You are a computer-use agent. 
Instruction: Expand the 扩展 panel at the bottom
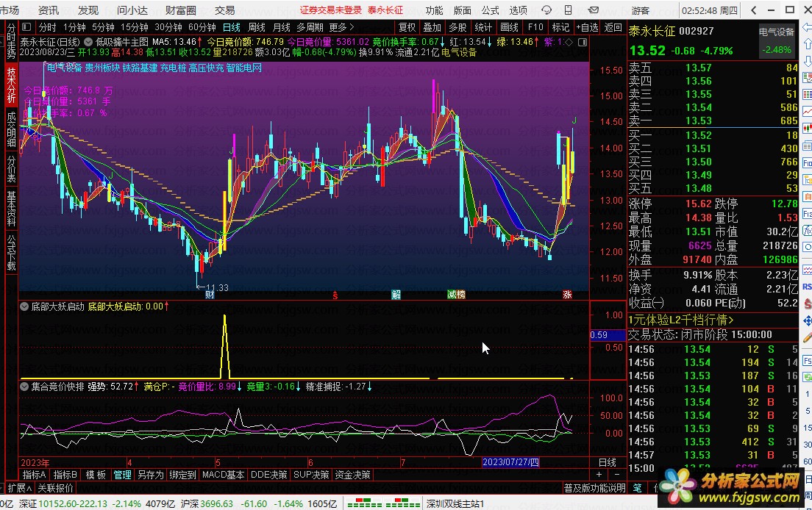coord(19,488)
